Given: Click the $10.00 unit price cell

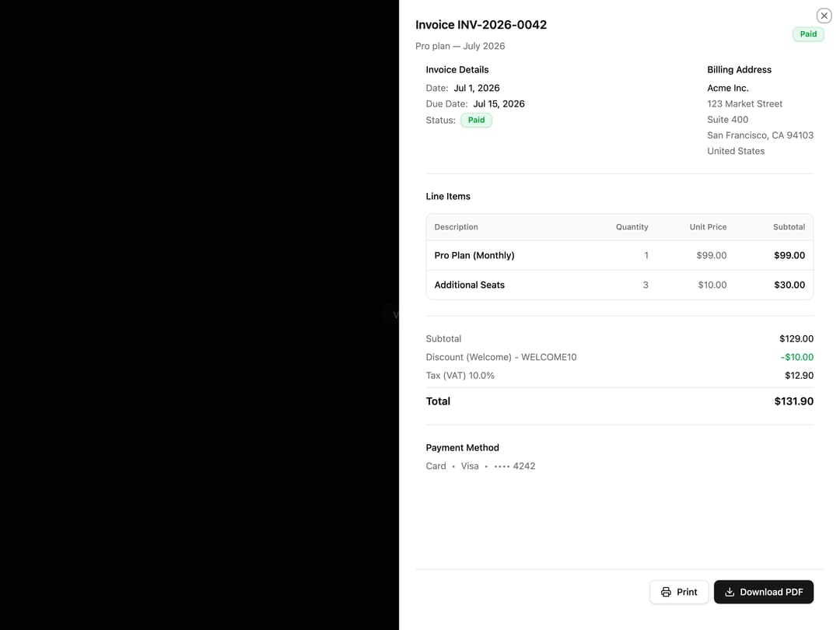Looking at the screenshot, I should coord(712,285).
